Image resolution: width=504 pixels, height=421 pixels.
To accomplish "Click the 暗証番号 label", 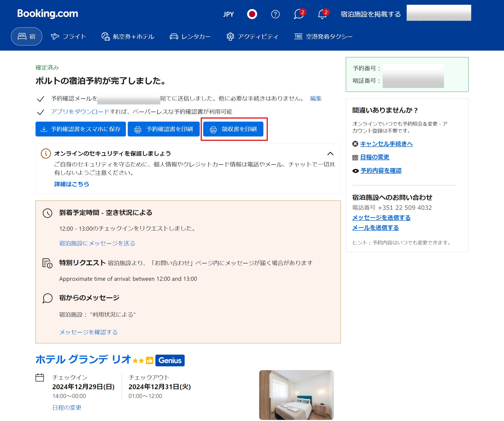I will pyautogui.click(x=367, y=81).
